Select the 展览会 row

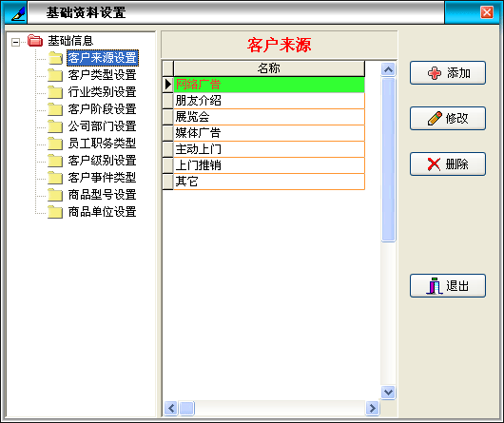269,117
